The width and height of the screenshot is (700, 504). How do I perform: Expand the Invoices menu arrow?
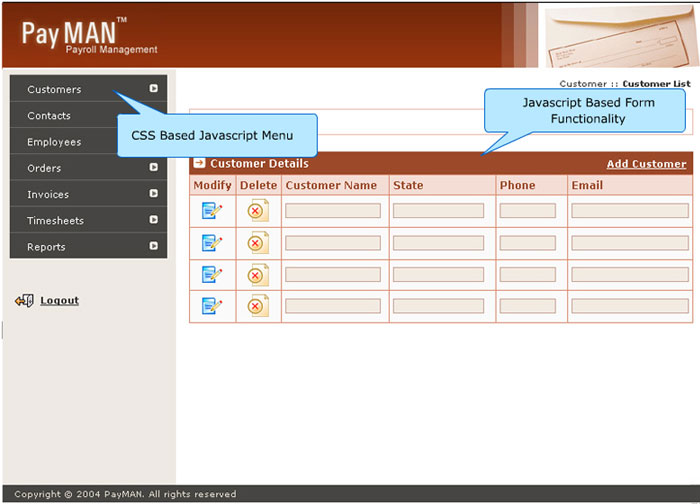154,193
